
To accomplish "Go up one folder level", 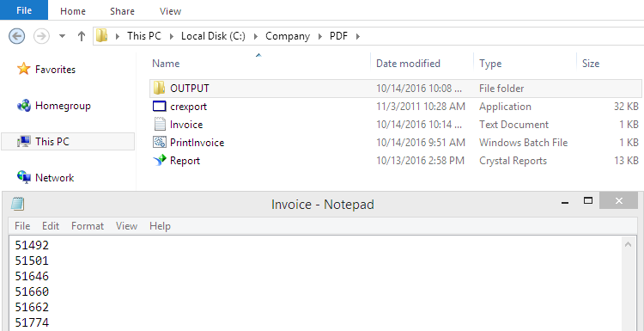I will tap(82, 36).
